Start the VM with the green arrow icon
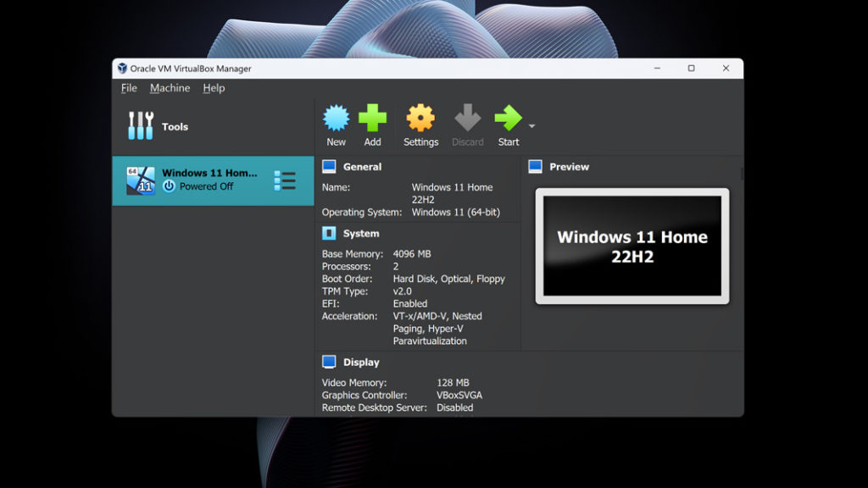The image size is (868, 488). [x=509, y=119]
